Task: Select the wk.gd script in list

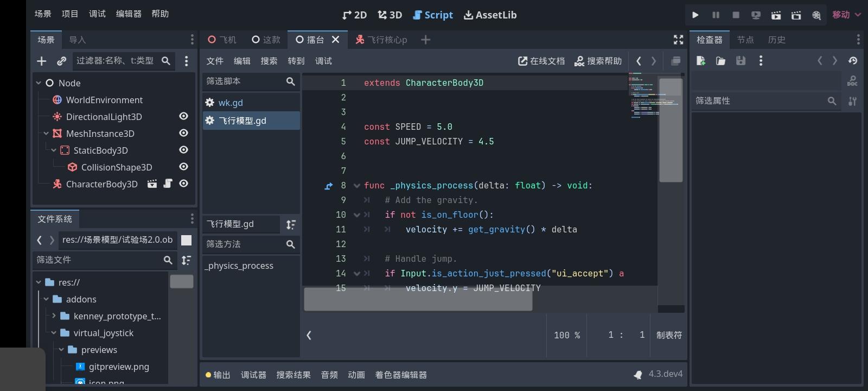Action: coord(251,103)
